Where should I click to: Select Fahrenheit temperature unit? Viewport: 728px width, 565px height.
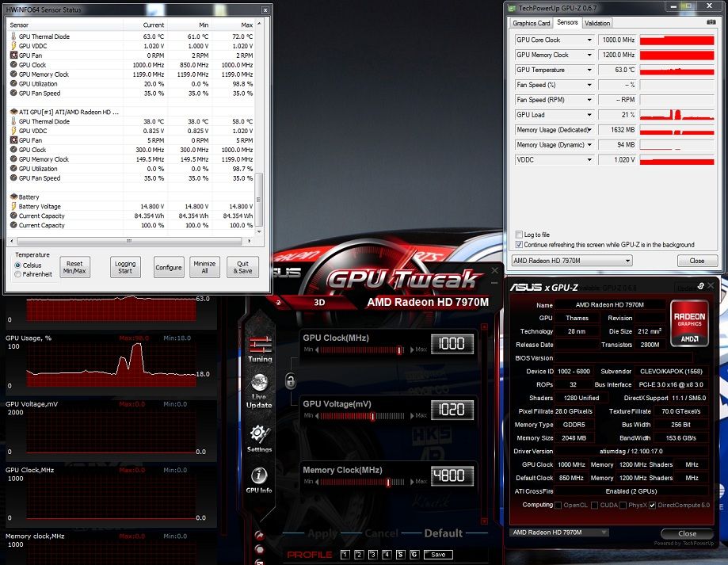17,274
